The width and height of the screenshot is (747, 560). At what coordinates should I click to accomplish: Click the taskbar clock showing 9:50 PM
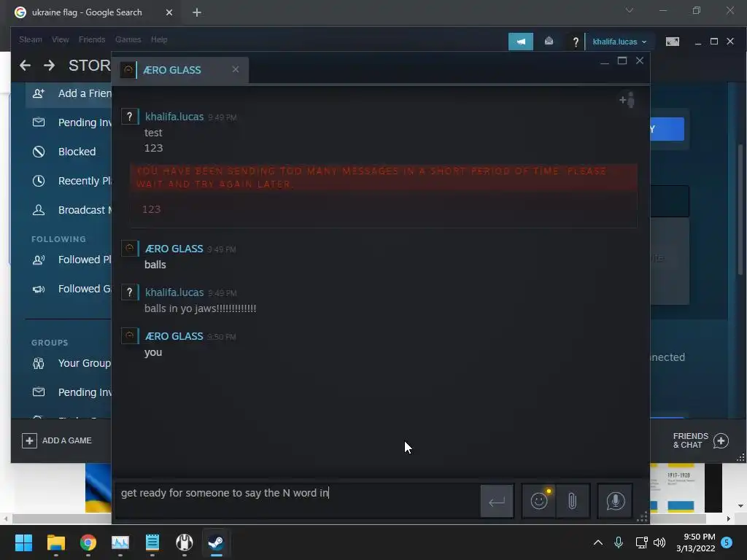pyautogui.click(x=695, y=542)
